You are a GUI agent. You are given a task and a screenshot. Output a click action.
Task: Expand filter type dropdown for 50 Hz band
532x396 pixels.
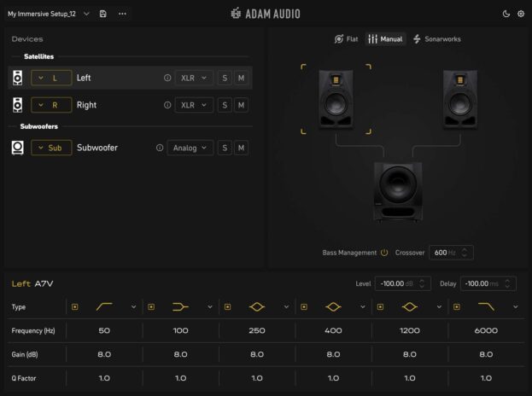click(134, 307)
